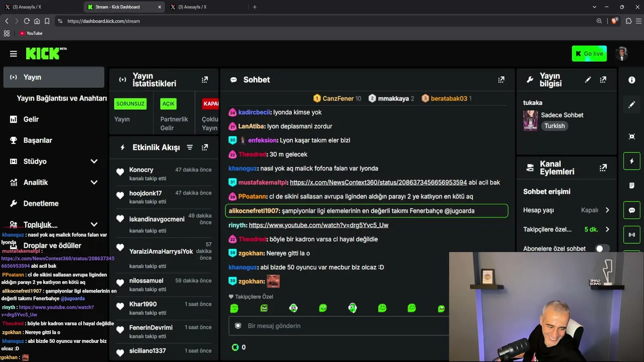Click the username kadircbecii in chat
This screenshot has height=362, width=644.
[255, 112]
